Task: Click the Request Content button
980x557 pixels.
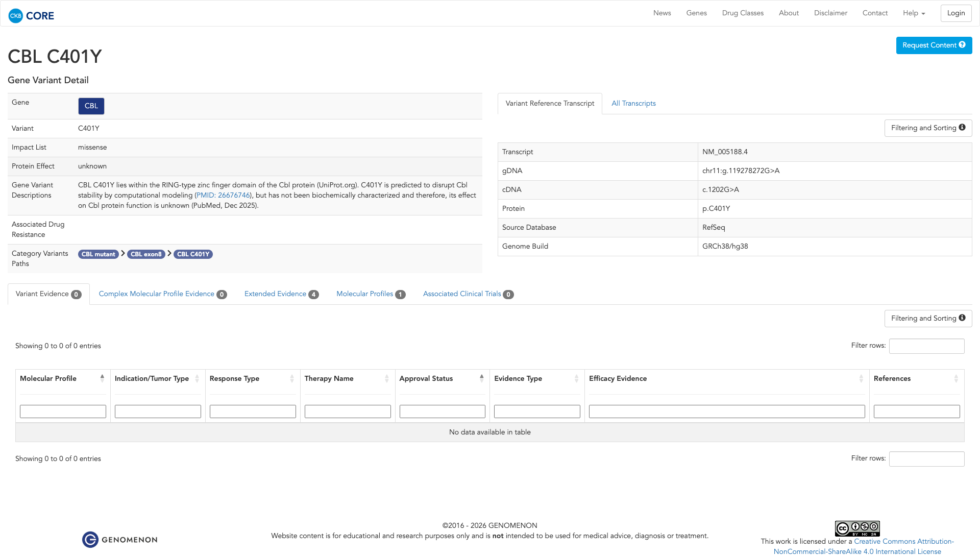Action: [x=934, y=45]
